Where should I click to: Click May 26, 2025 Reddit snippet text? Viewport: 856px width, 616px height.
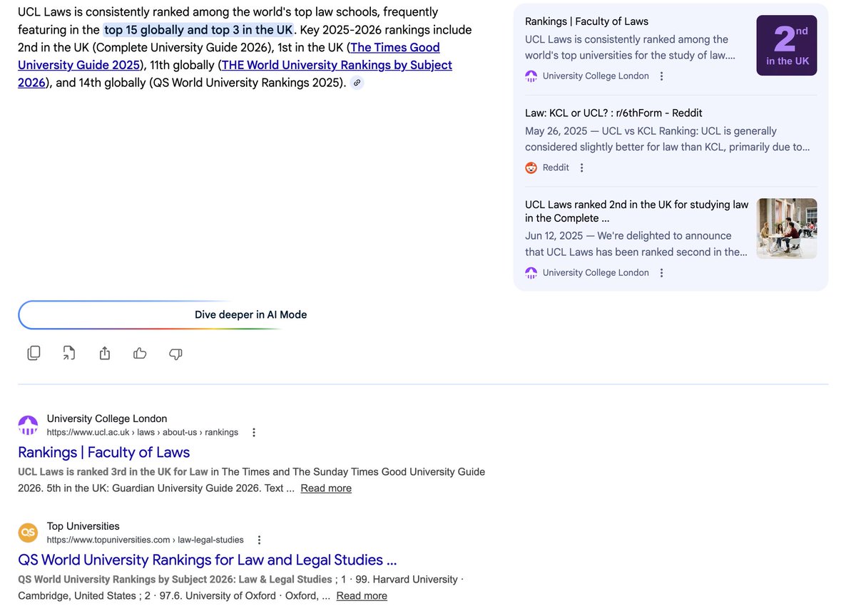pos(668,139)
